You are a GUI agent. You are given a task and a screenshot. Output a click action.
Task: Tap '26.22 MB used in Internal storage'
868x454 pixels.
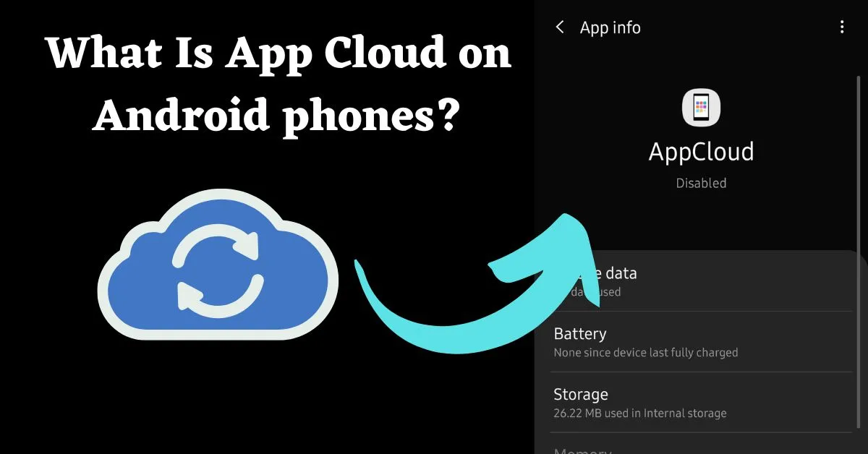click(x=640, y=414)
